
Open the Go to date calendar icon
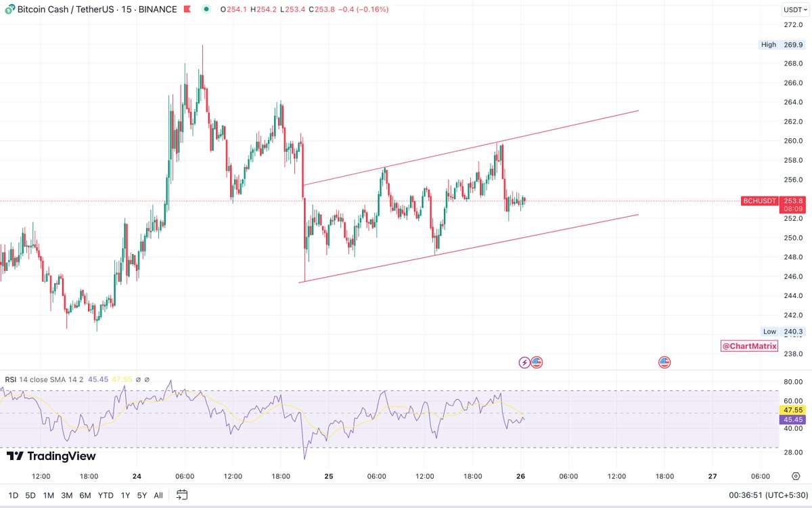pyautogui.click(x=182, y=495)
